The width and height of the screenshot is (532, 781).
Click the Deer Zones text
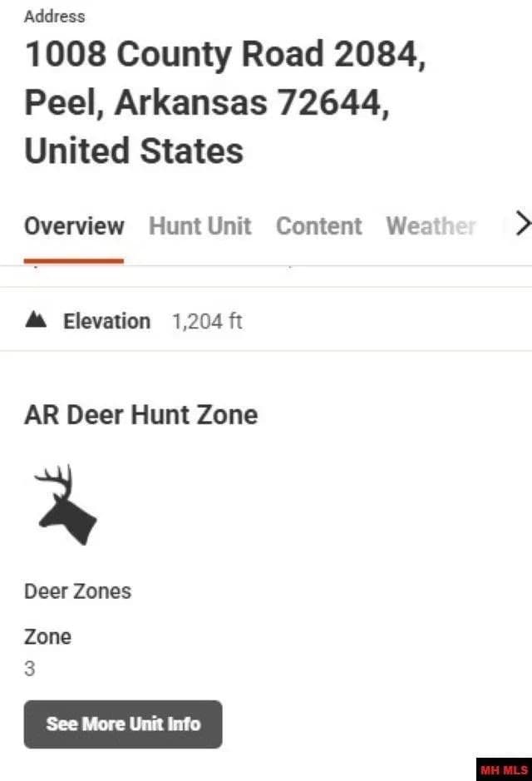[77, 591]
